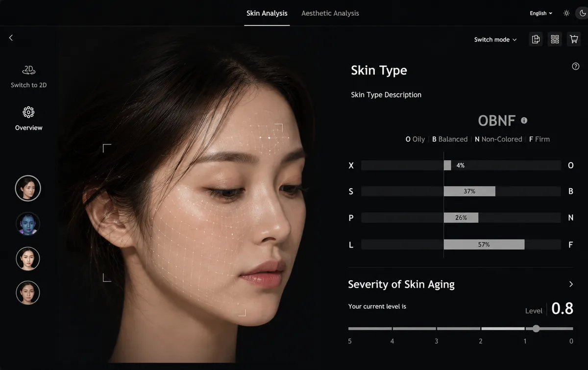Viewport: 588px width, 370px height.
Task: Open the Skin Type help question icon
Action: 576,67
